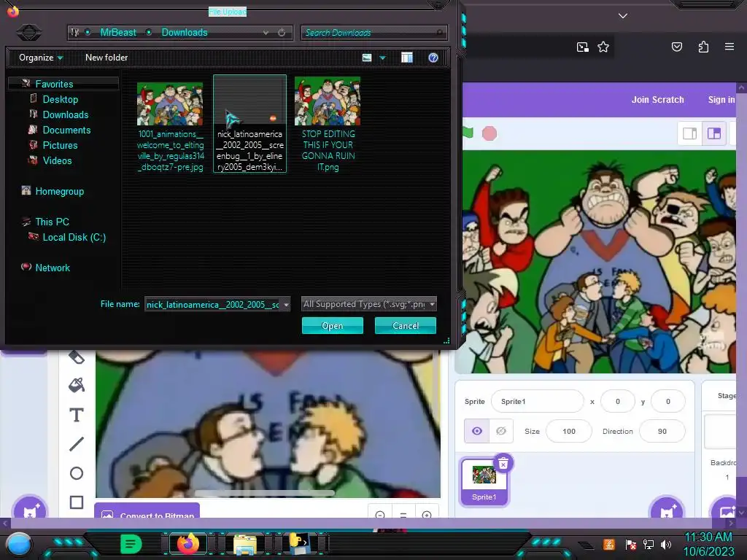Screen dimensions: 747x560
Task: Select Network in the sidebar
Action: point(53,267)
